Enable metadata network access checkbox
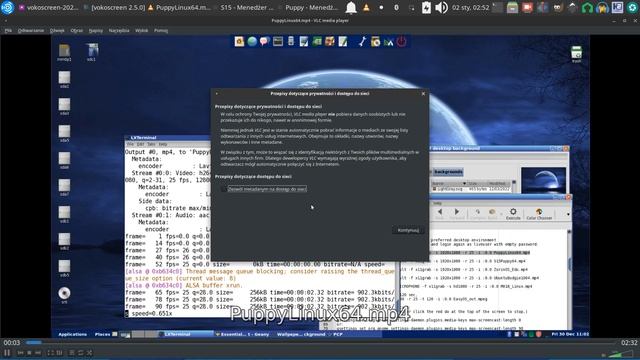This screenshot has height=360, width=640. pos(223,189)
